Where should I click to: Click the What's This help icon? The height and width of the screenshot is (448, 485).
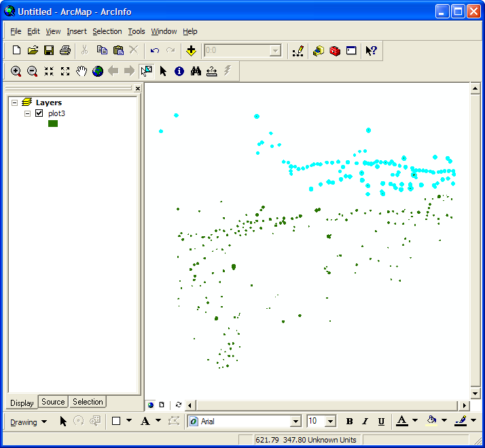pos(371,50)
